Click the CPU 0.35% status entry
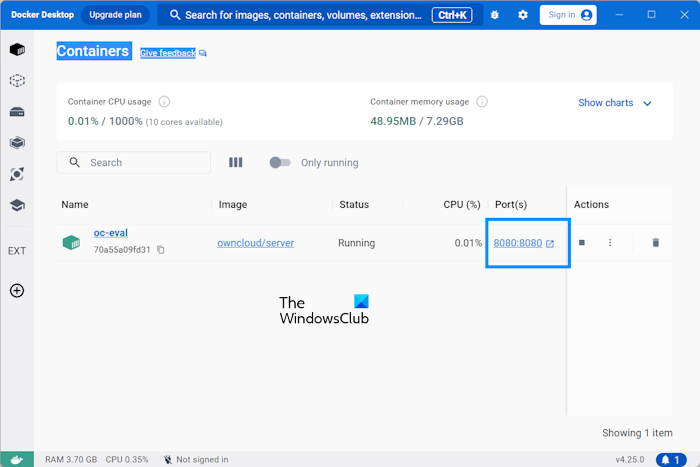 tap(127, 459)
